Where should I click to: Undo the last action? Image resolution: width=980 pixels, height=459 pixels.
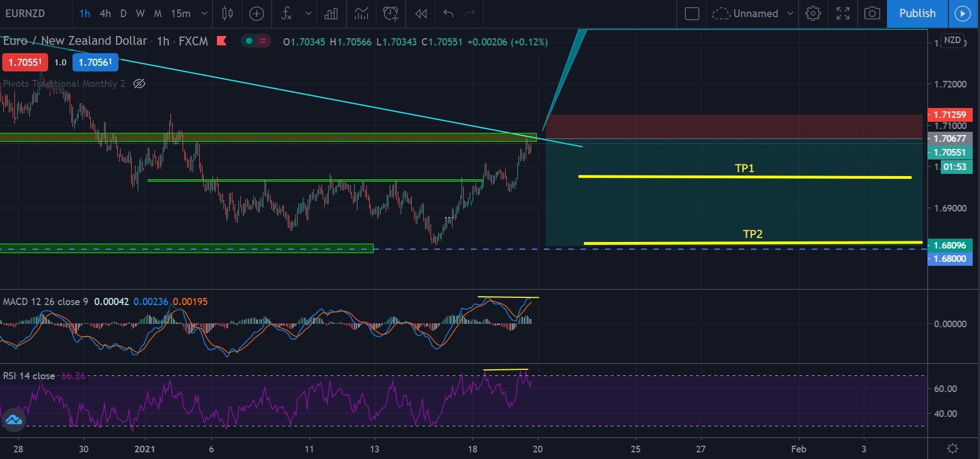[448, 13]
